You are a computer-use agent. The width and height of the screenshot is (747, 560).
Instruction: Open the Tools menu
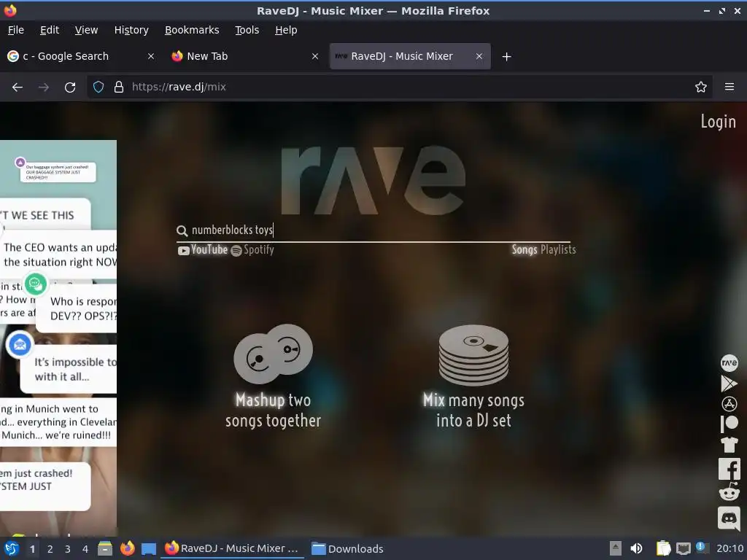tap(247, 30)
